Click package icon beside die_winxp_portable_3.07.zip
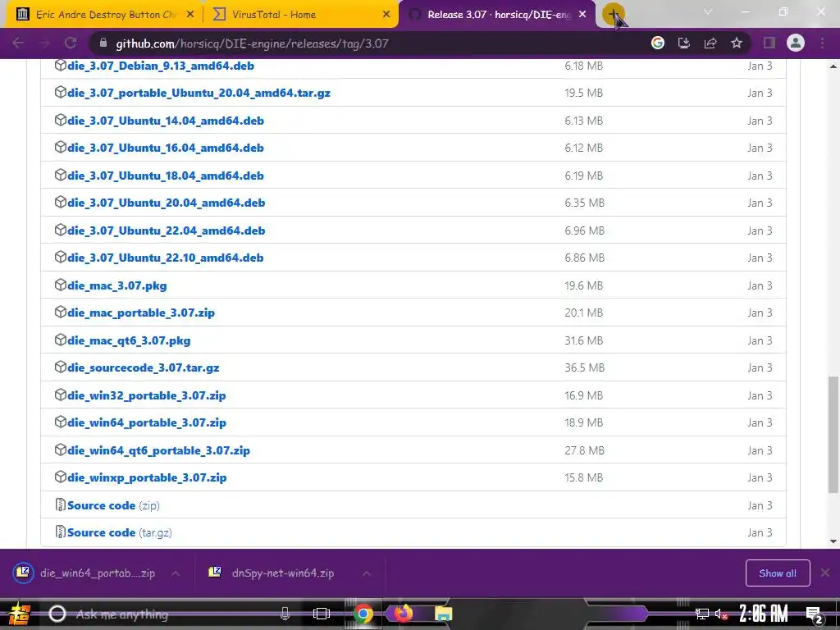840x630 pixels. 61,477
